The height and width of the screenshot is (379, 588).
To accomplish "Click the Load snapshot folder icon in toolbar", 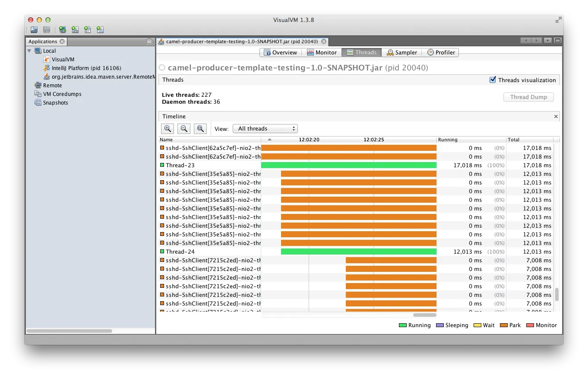I will [x=34, y=30].
